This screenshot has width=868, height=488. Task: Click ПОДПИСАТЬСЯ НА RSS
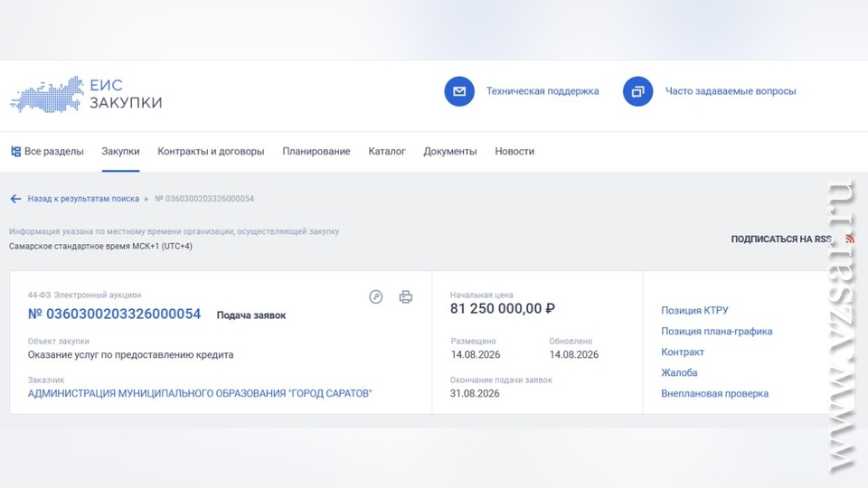pyautogui.click(x=781, y=239)
